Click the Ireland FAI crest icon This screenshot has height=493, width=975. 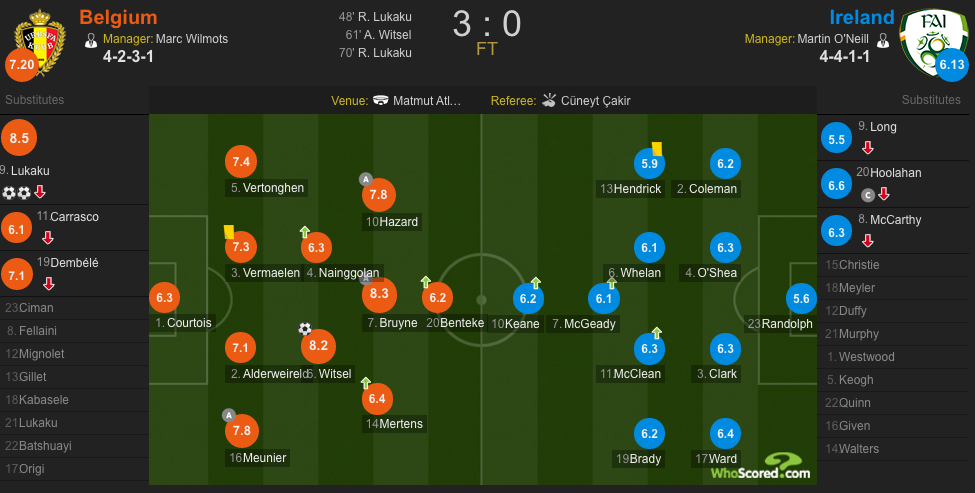pyautogui.click(x=933, y=41)
